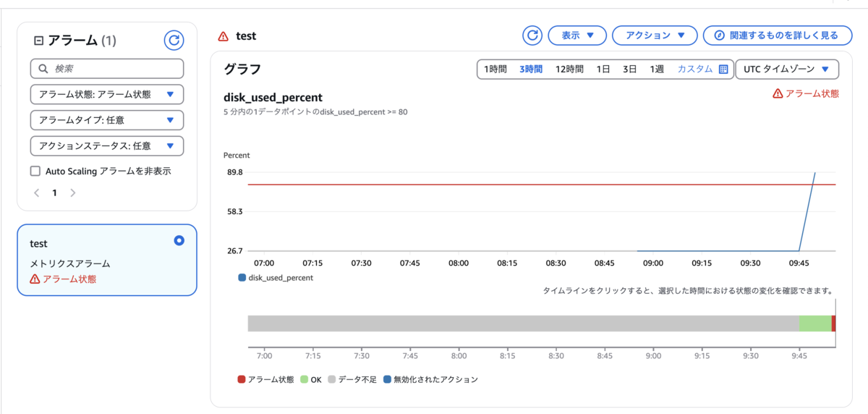Check Auto Scaling アラームを非表示 checkbox
Image resolution: width=868 pixels, height=414 pixels.
pos(35,172)
